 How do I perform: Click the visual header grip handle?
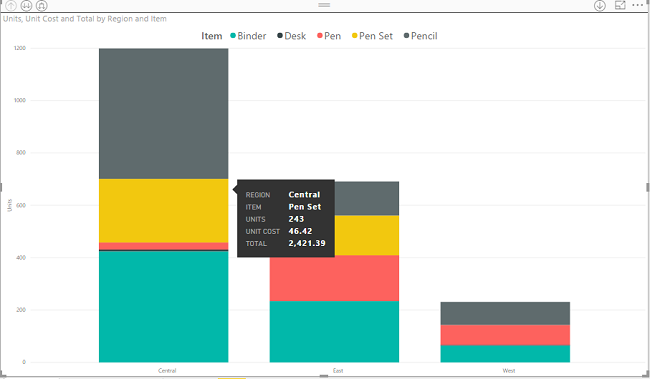(324, 5)
